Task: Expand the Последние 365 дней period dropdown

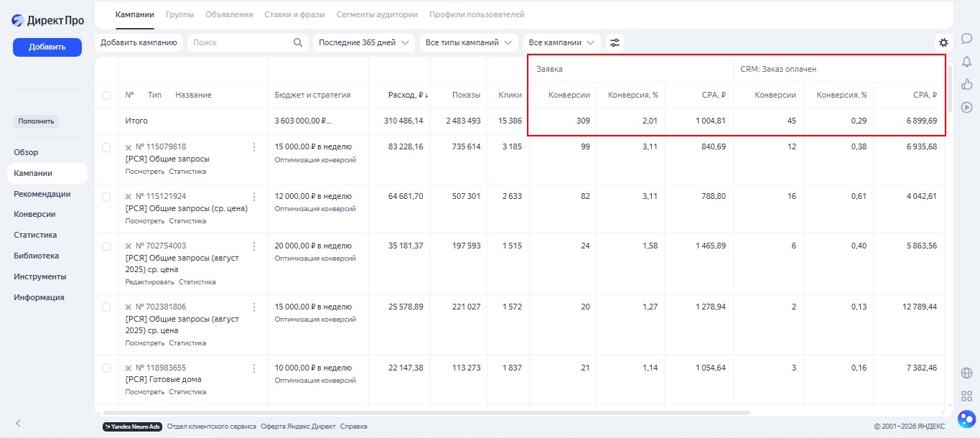Action: (364, 42)
